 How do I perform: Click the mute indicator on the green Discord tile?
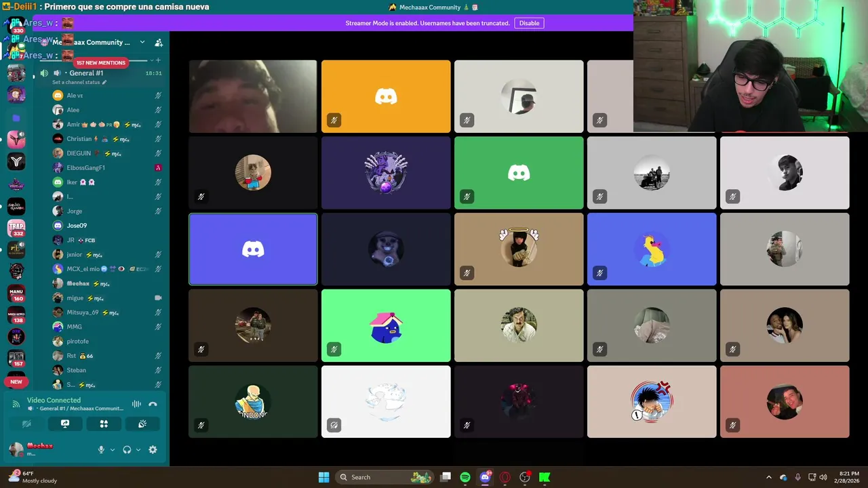[467, 197]
